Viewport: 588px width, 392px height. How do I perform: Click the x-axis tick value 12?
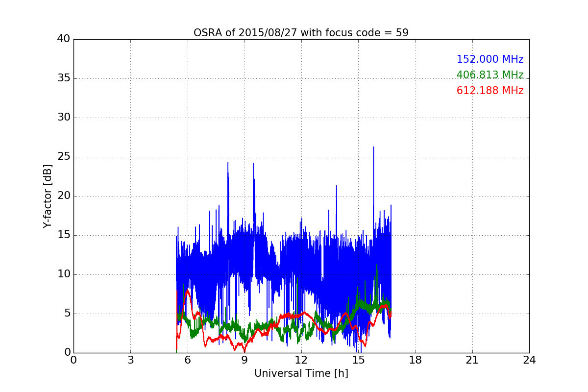pos(301,360)
